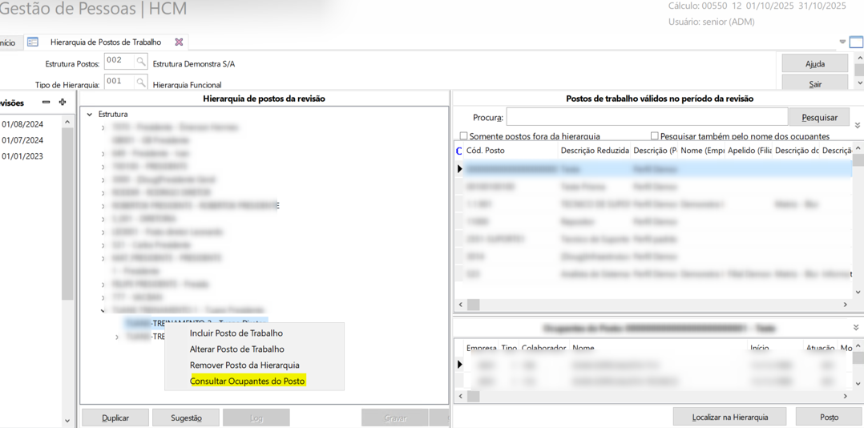Click the double chevron beside Pesquisar button

point(857,125)
